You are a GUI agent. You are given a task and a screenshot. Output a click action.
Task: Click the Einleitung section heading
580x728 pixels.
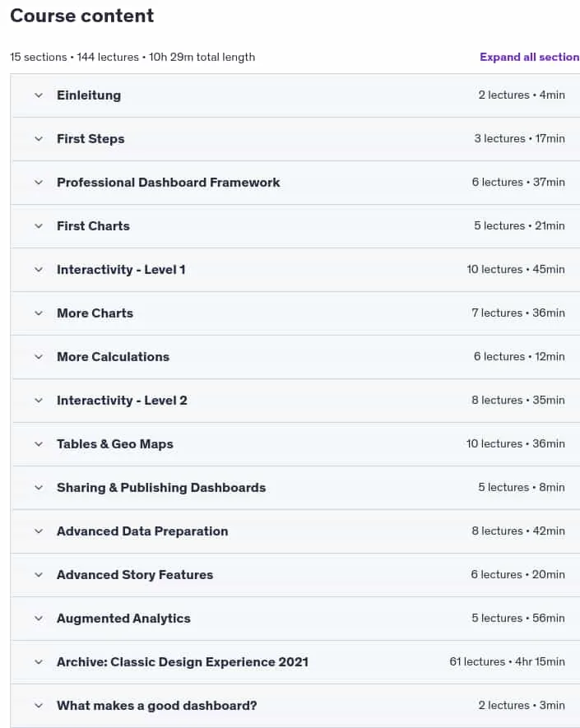tap(89, 95)
